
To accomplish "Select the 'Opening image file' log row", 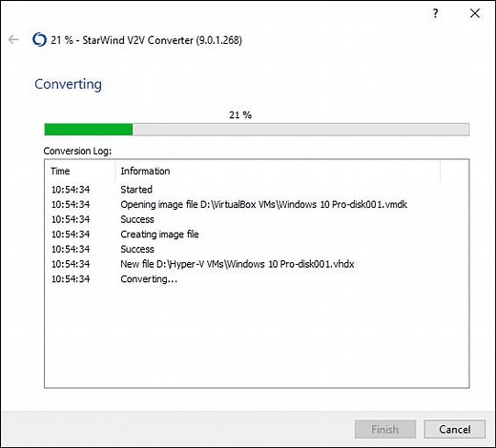I will [x=257, y=204].
